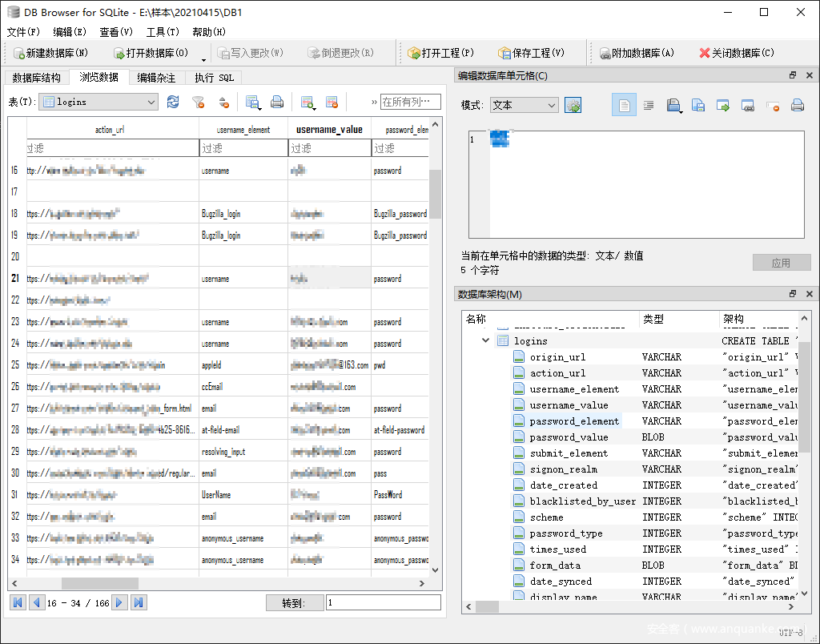
Task: Click the filter field under action_url
Action: tap(112, 148)
